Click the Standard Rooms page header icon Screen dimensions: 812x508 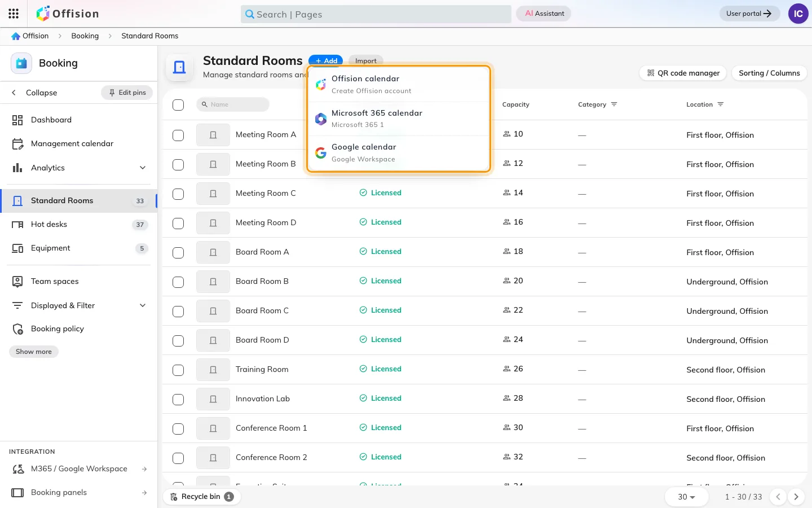(x=179, y=67)
